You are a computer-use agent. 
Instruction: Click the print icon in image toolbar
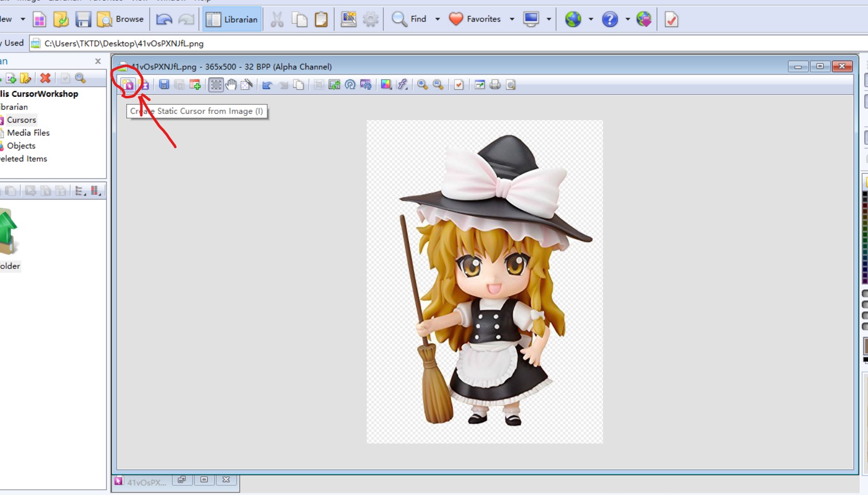[x=495, y=85]
